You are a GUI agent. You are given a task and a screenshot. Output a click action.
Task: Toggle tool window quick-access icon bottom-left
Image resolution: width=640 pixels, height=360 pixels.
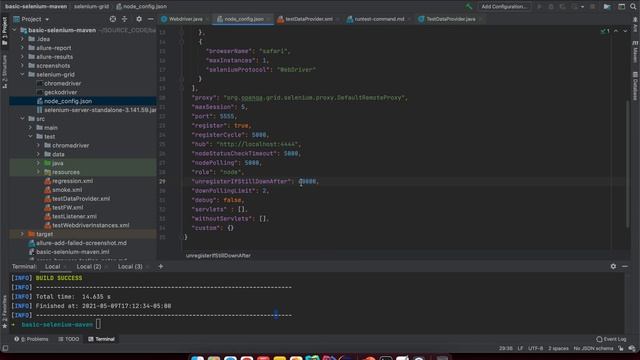[x=5, y=349]
